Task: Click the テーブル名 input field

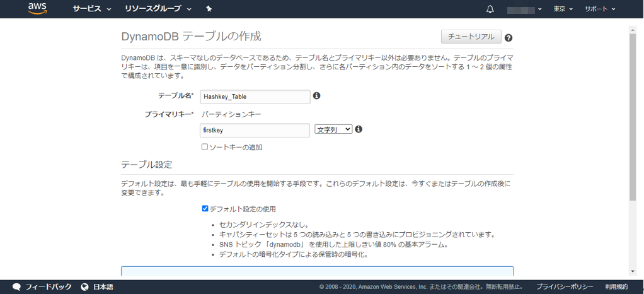Action: coord(255,97)
